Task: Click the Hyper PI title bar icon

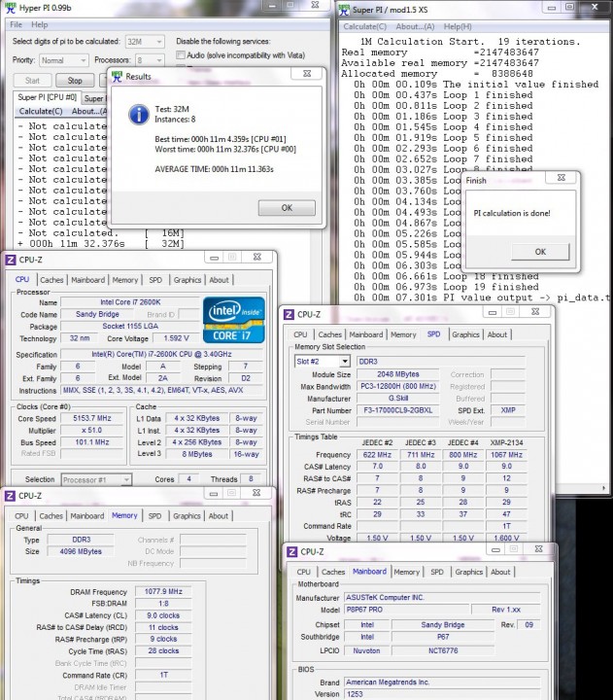Action: 10,8
